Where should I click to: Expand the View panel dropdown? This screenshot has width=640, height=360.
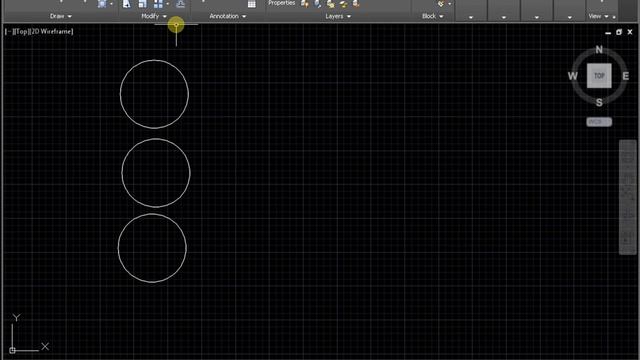pyautogui.click(x=598, y=16)
